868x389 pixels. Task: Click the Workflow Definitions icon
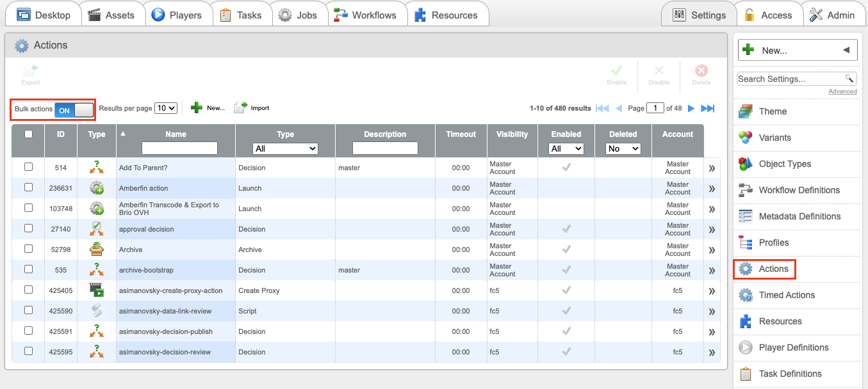click(745, 190)
